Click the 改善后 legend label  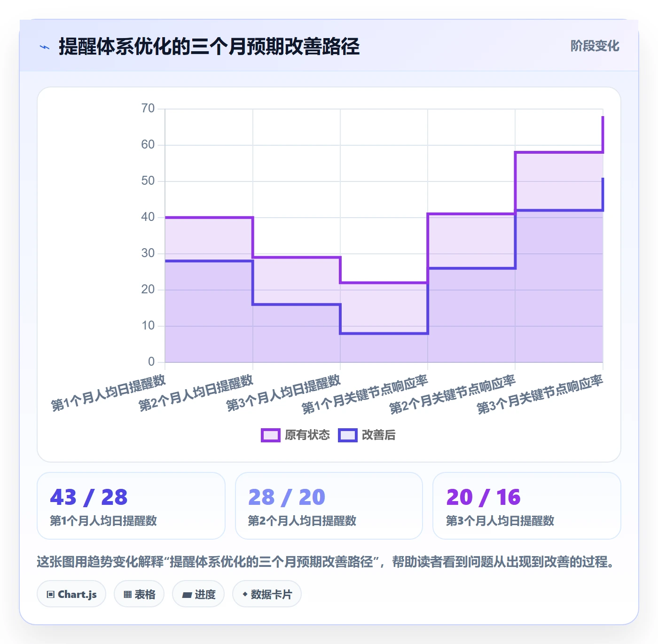point(378,435)
